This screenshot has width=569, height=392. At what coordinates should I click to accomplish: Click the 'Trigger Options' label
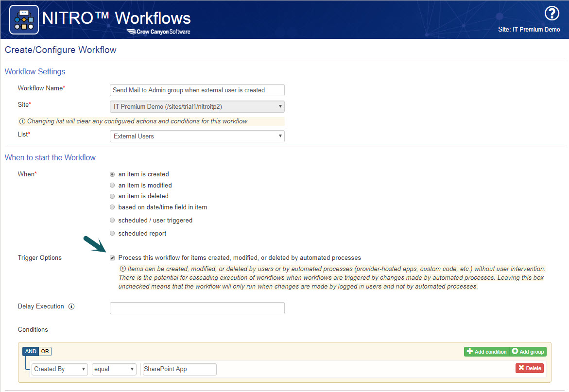pos(39,258)
